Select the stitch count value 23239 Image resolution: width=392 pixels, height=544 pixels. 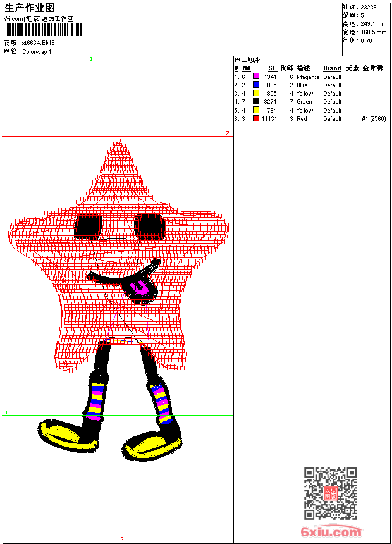[369, 8]
